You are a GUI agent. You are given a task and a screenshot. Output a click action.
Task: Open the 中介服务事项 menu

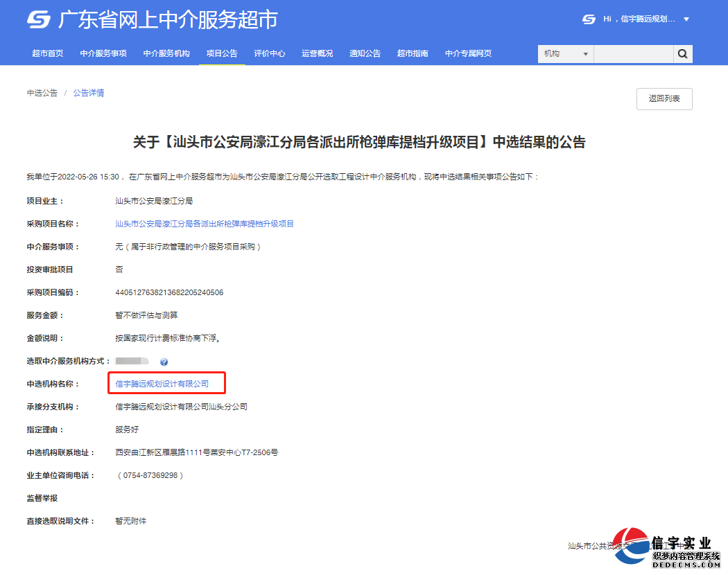pyautogui.click(x=103, y=53)
